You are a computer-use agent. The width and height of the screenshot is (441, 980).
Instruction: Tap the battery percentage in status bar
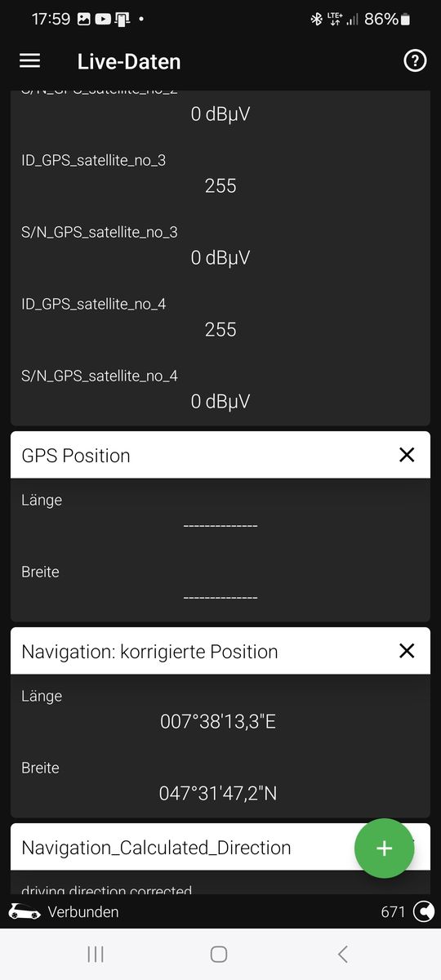pos(381,18)
